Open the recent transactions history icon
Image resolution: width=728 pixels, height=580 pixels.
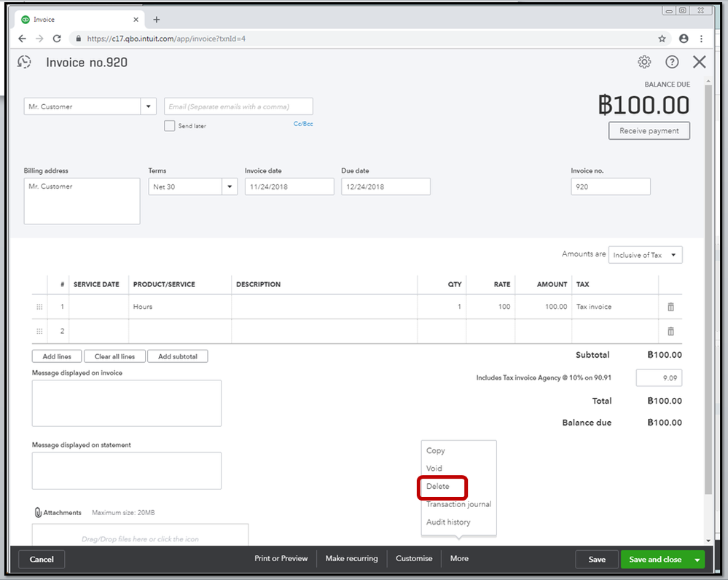[24, 62]
